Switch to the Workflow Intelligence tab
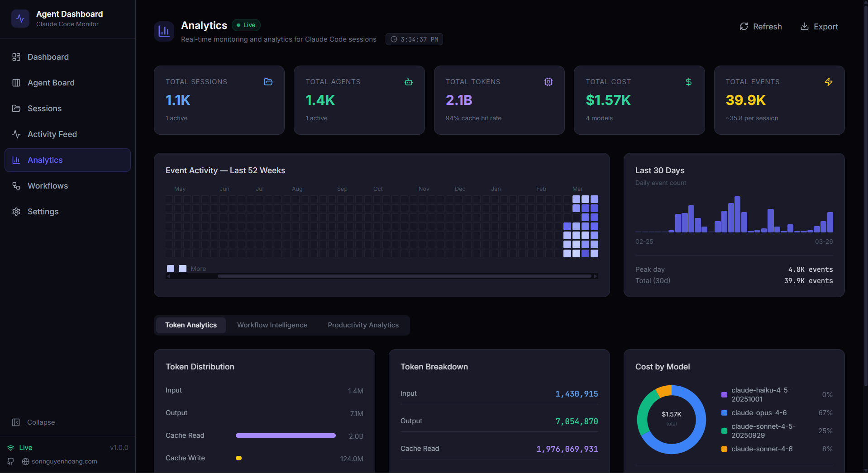Screen dimensions: 868x473 tap(272, 325)
